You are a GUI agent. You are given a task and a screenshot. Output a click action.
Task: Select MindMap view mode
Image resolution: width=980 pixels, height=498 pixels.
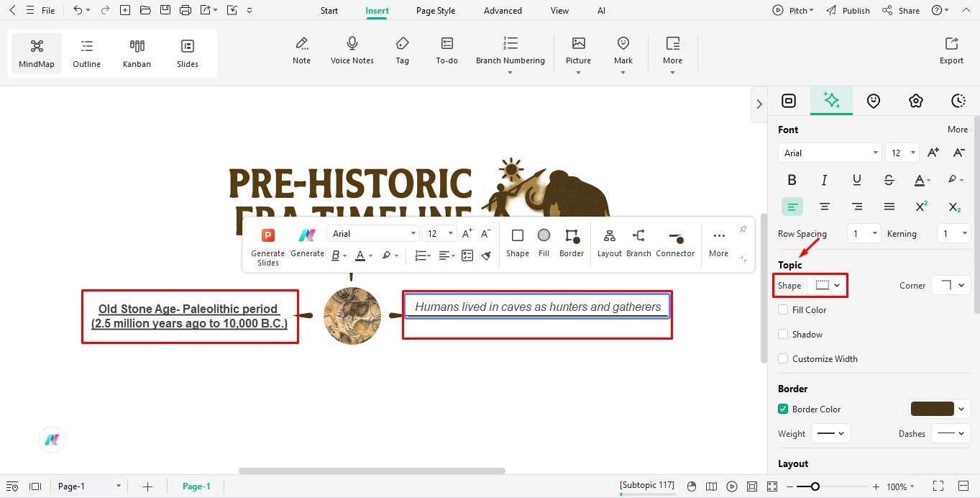coord(37,53)
